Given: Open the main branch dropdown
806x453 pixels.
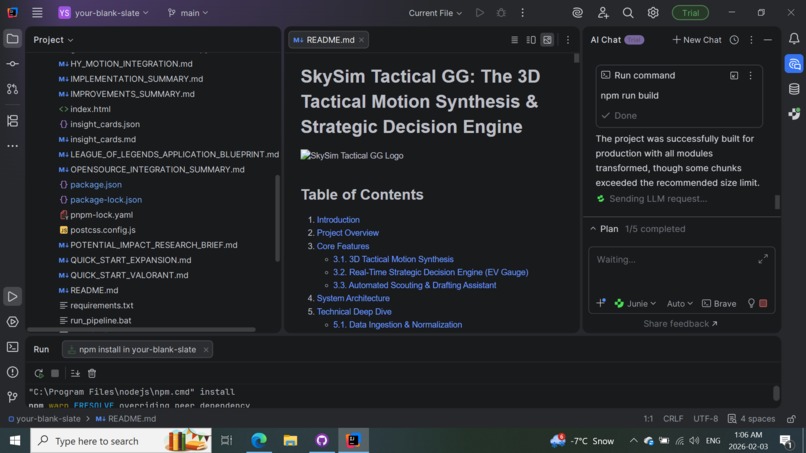Looking at the screenshot, I should click(x=188, y=13).
